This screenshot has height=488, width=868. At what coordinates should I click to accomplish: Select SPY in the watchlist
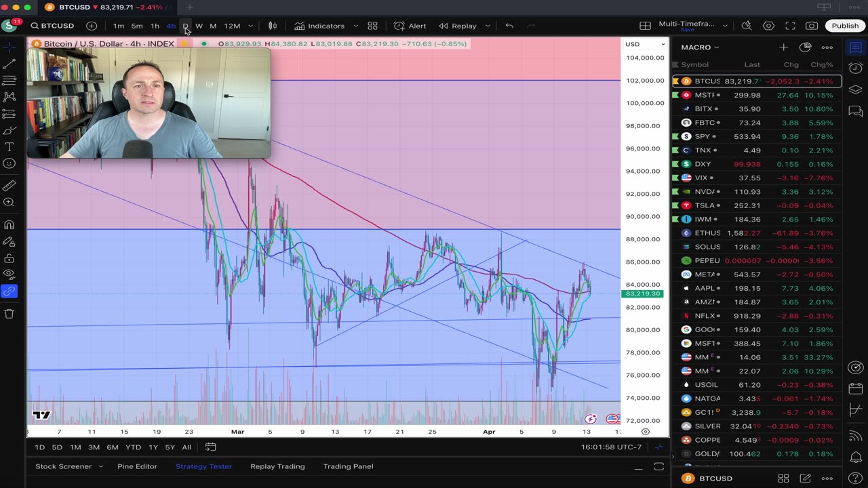coord(757,136)
